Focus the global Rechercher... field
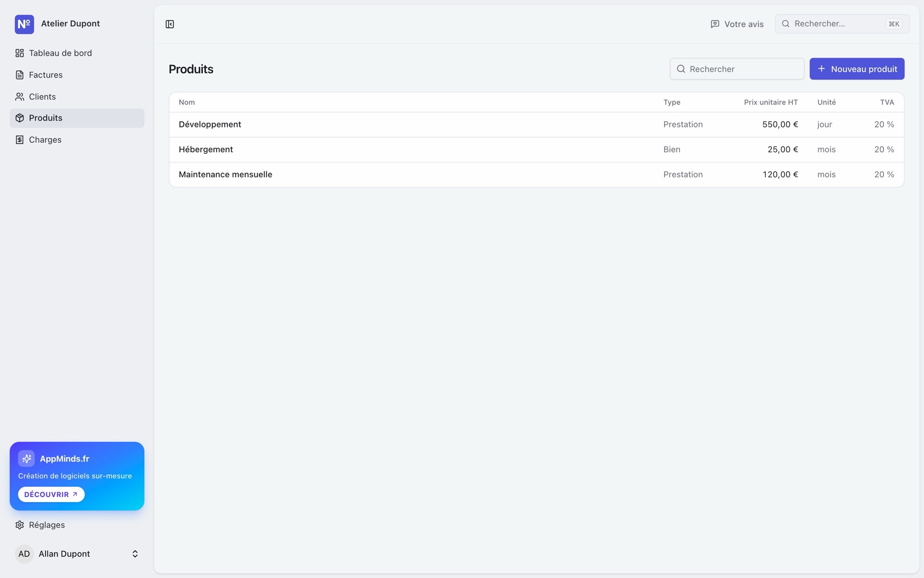Image resolution: width=924 pixels, height=578 pixels. tap(842, 24)
